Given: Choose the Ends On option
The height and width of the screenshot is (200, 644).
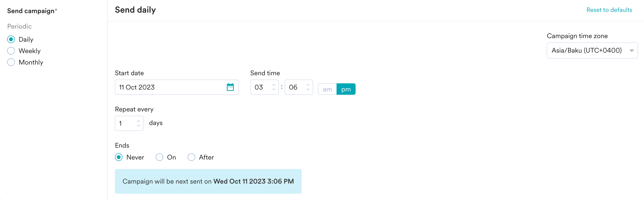Looking at the screenshot, I should point(159,157).
